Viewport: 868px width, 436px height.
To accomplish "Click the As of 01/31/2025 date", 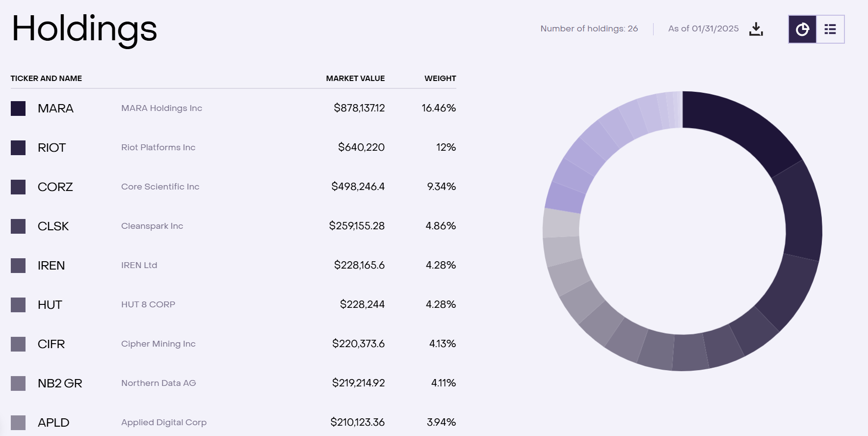I will [703, 29].
